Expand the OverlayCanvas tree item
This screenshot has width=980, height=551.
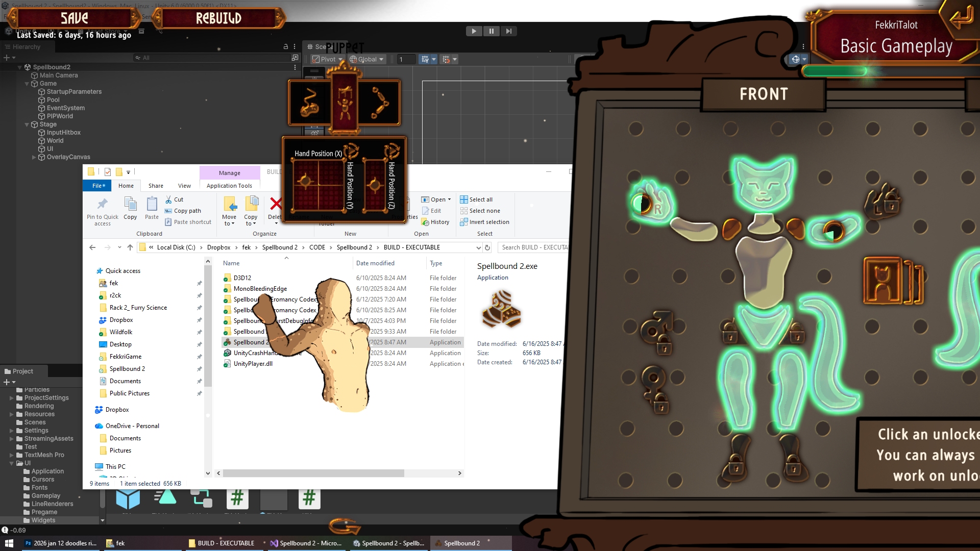34,157
